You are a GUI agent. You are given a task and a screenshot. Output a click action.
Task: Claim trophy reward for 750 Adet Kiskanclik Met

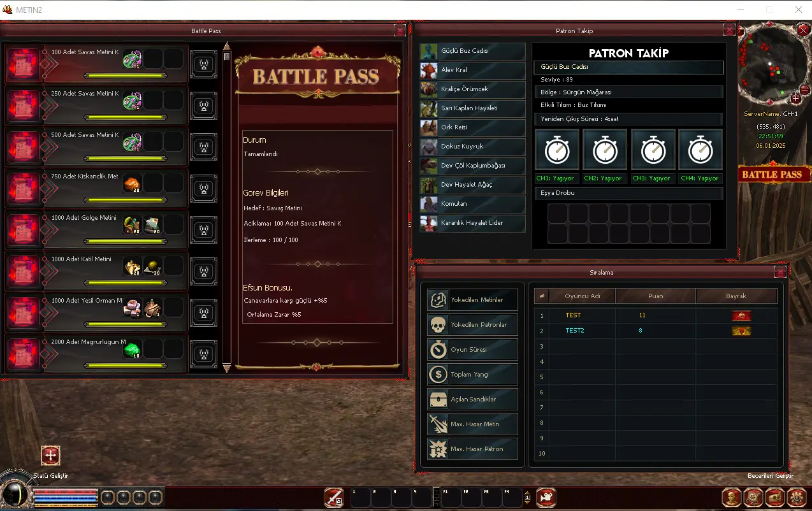click(203, 188)
